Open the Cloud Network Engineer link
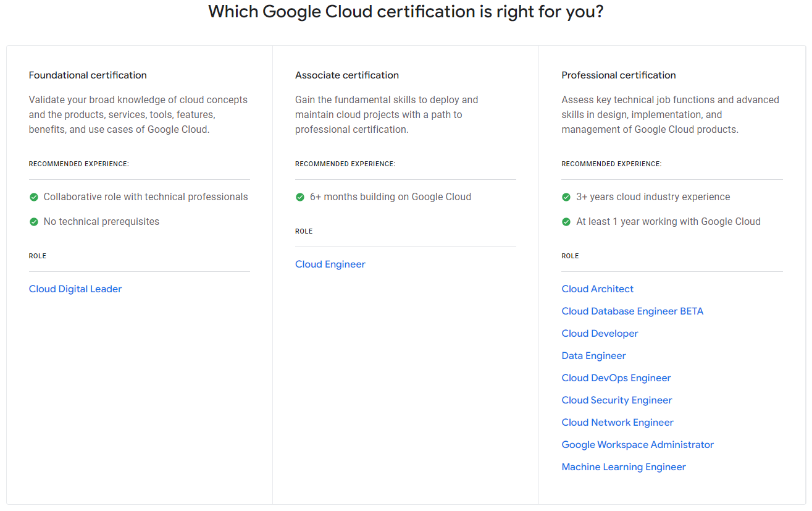Viewport: 812px width, 511px height. click(x=617, y=422)
